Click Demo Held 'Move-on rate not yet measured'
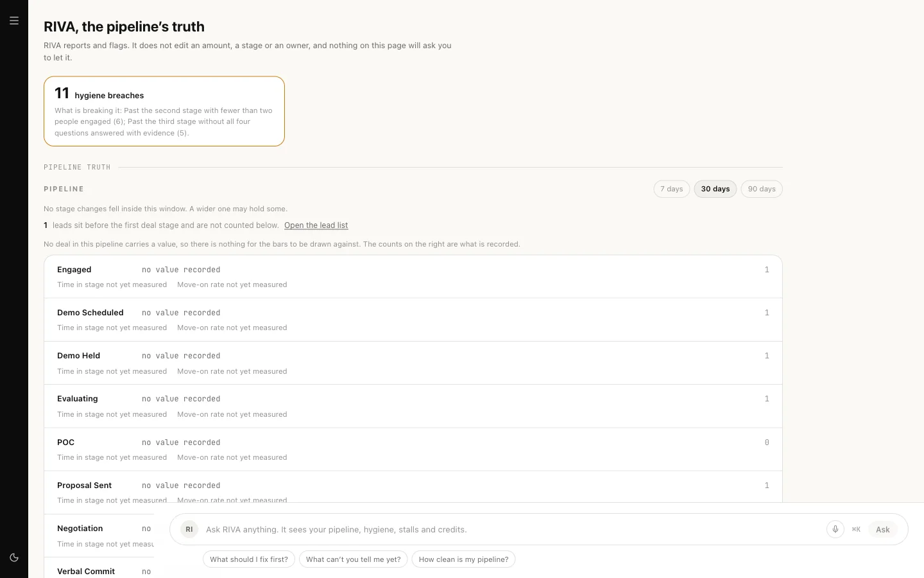Image resolution: width=924 pixels, height=578 pixels. pyautogui.click(x=232, y=371)
